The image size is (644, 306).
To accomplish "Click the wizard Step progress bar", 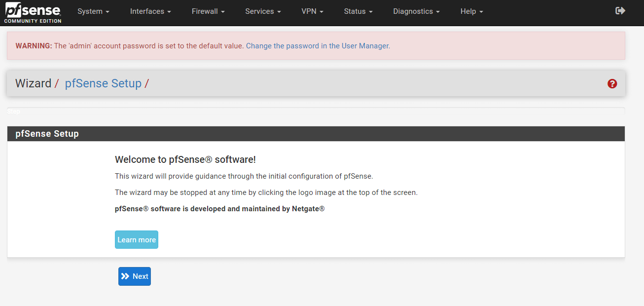I will (x=316, y=112).
